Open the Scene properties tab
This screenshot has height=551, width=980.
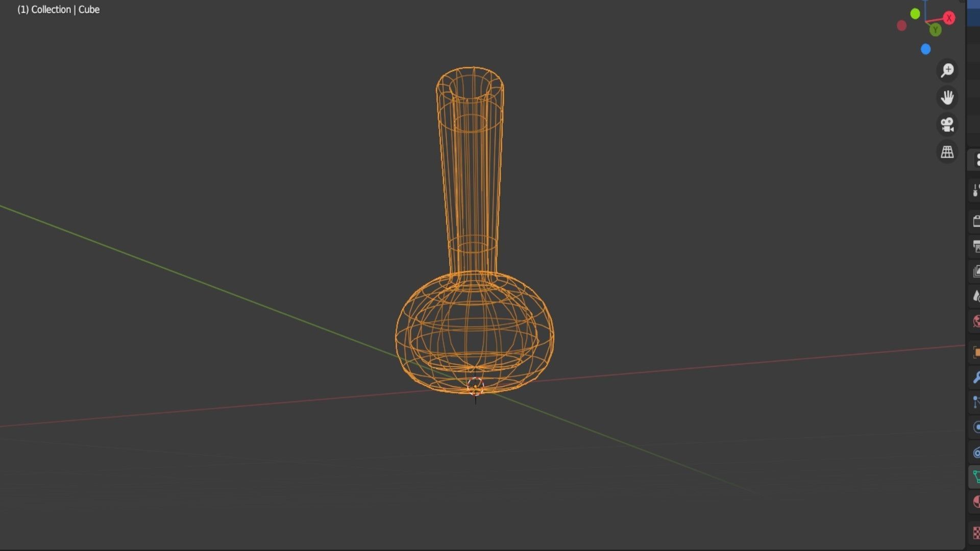tap(975, 296)
